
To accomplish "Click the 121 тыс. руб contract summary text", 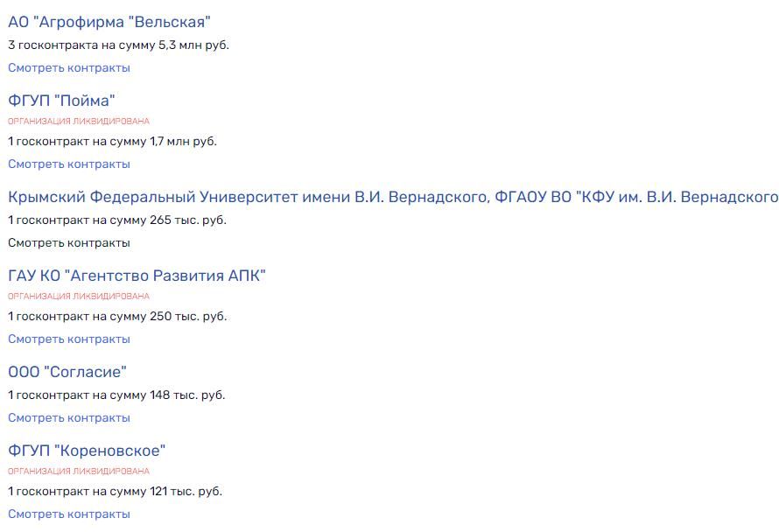I will (112, 491).
